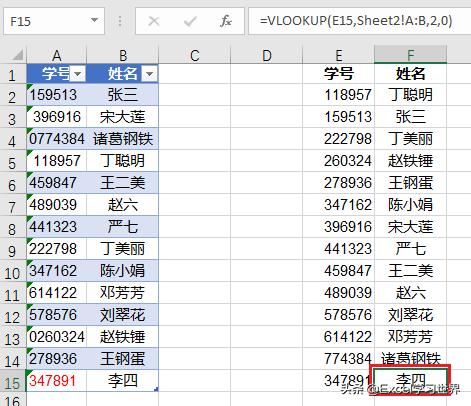Open the Name Box dropdown arrow
The width and height of the screenshot is (471, 406).
(x=94, y=21)
